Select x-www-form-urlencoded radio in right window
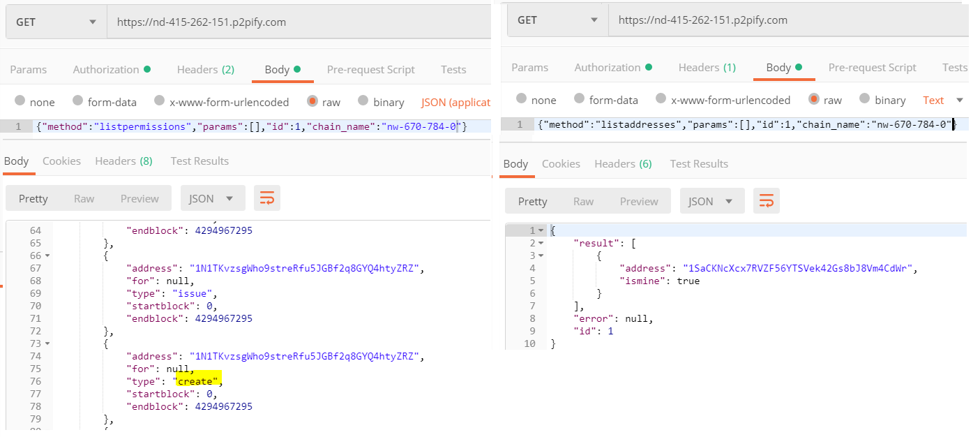 tap(661, 99)
